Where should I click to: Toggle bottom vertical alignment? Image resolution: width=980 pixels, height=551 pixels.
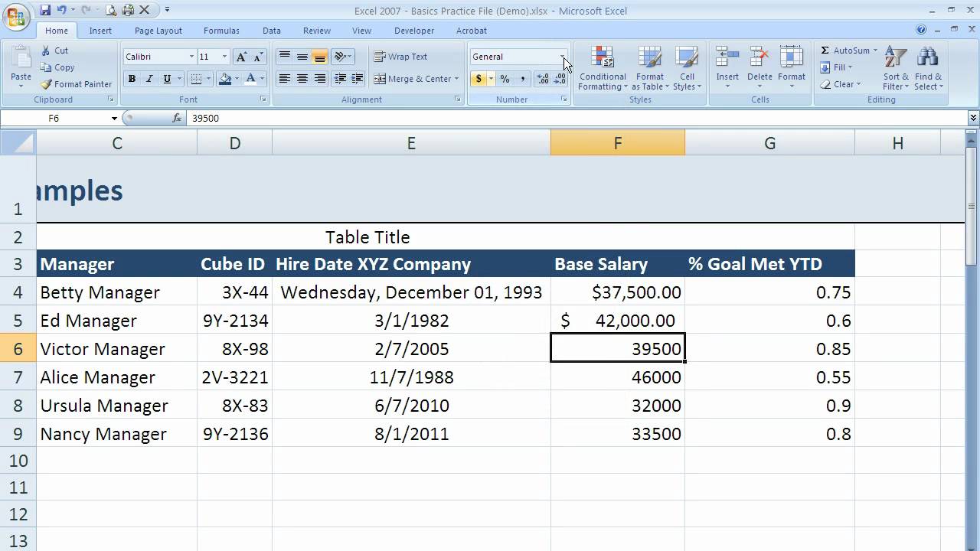320,57
